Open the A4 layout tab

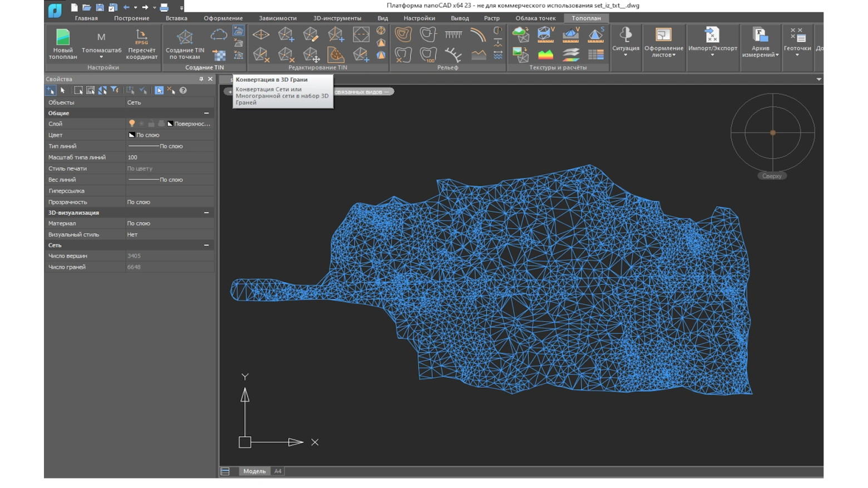click(278, 471)
